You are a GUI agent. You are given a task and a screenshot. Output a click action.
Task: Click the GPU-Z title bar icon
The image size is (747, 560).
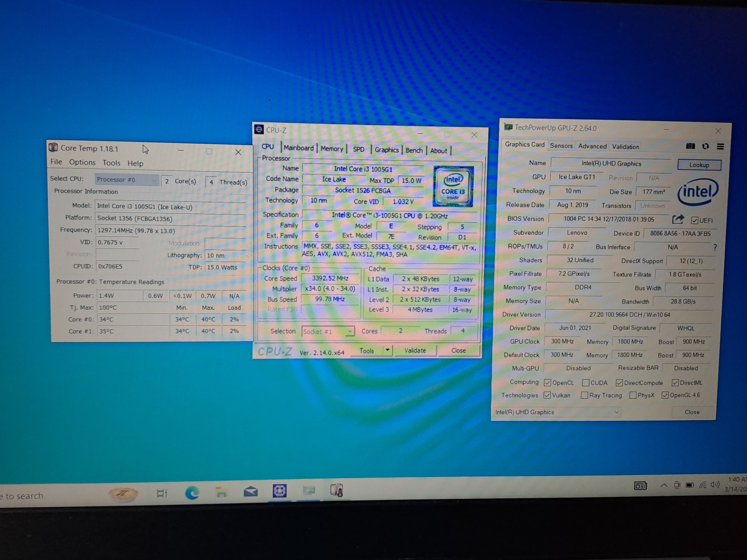[x=508, y=127]
